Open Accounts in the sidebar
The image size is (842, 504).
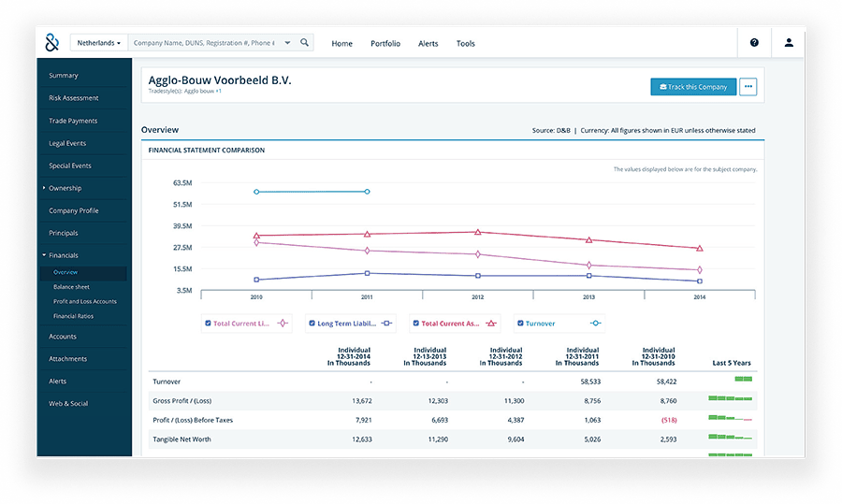click(x=63, y=337)
